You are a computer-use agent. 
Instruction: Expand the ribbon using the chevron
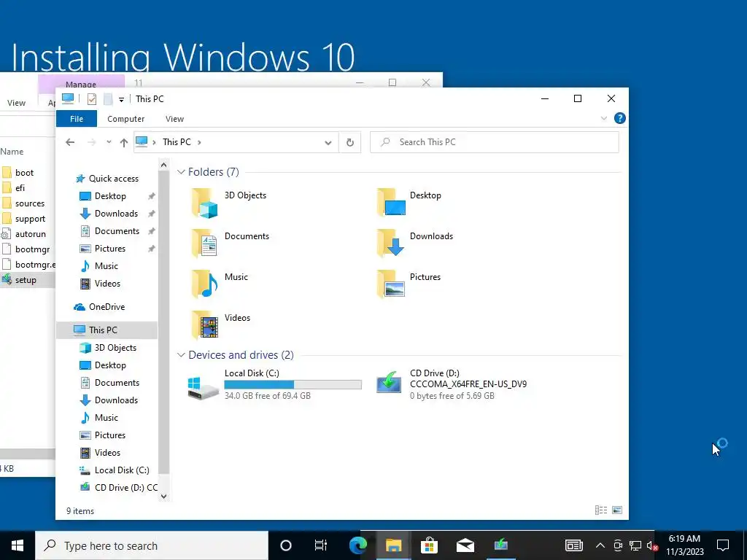point(603,118)
